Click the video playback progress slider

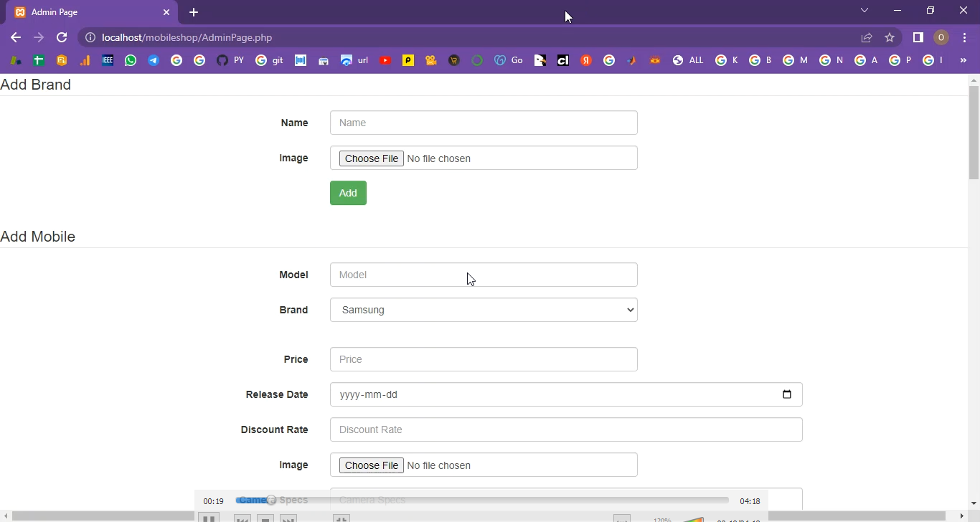point(482,500)
